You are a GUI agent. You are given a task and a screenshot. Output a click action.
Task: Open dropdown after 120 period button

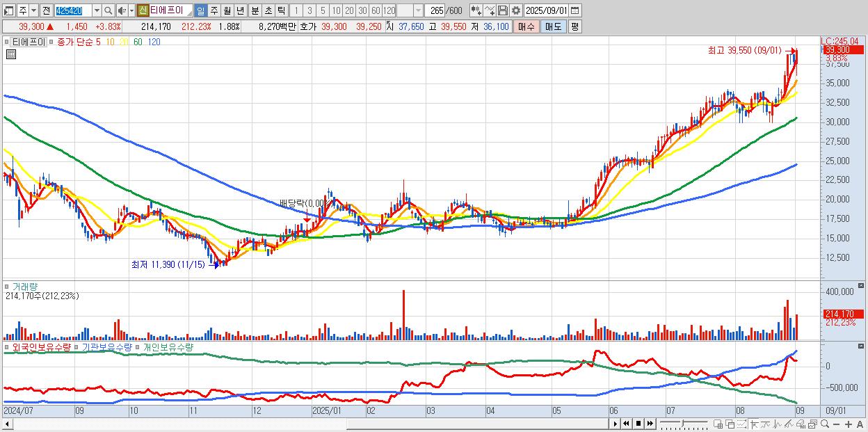click(418, 10)
